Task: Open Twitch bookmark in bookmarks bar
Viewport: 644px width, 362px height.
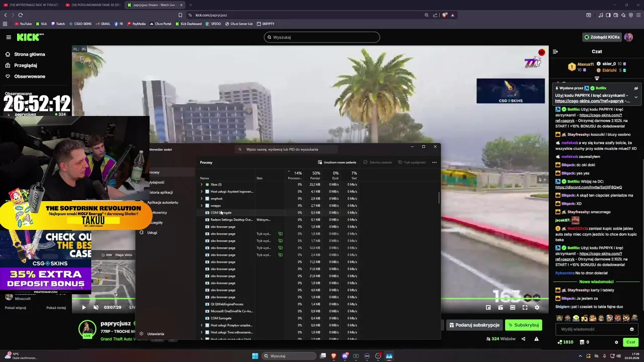Action: coord(57,24)
